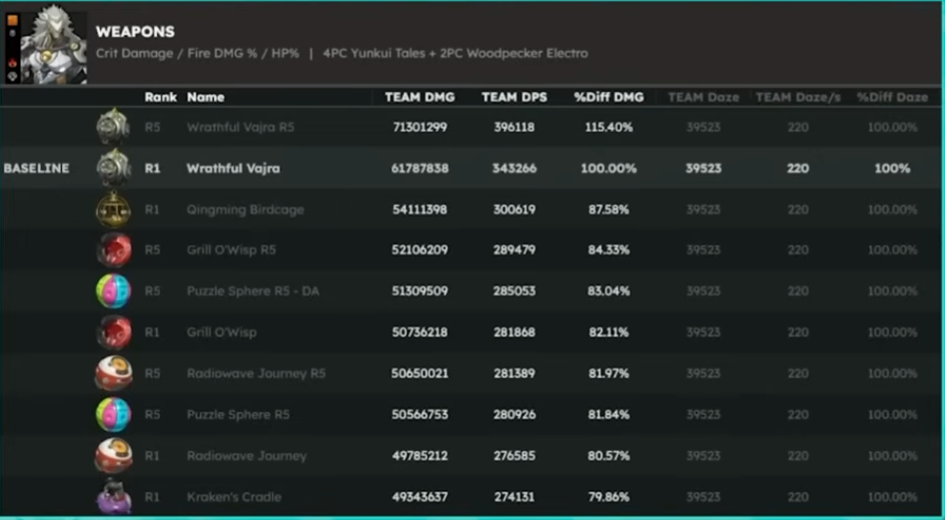Click the bold 220 baseline daze per second
The image size is (945, 520).
pyautogui.click(x=798, y=168)
